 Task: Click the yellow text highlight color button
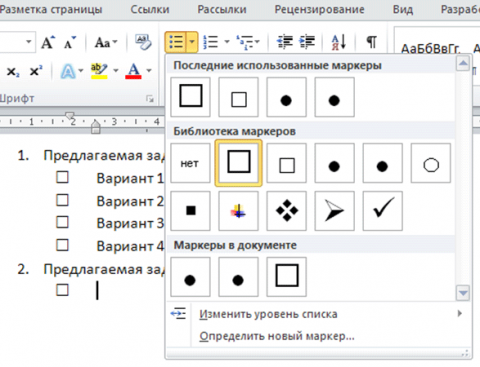click(99, 71)
